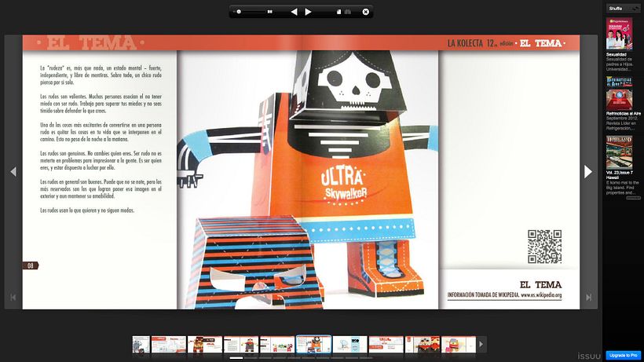Viewport: 644px width, 362px height.
Task: Click the QR code on the right page
Action: click(544, 247)
